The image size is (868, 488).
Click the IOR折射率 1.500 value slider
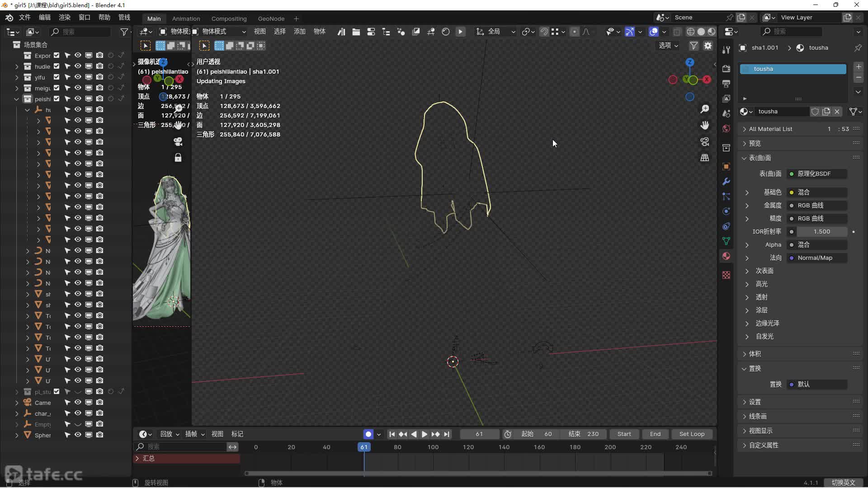[821, 232]
